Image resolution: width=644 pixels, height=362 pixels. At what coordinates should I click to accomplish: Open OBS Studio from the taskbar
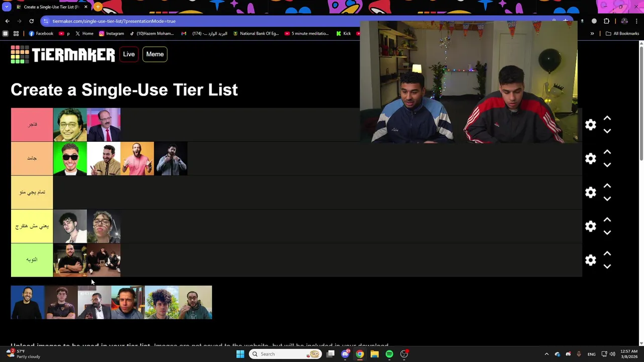[404, 354]
